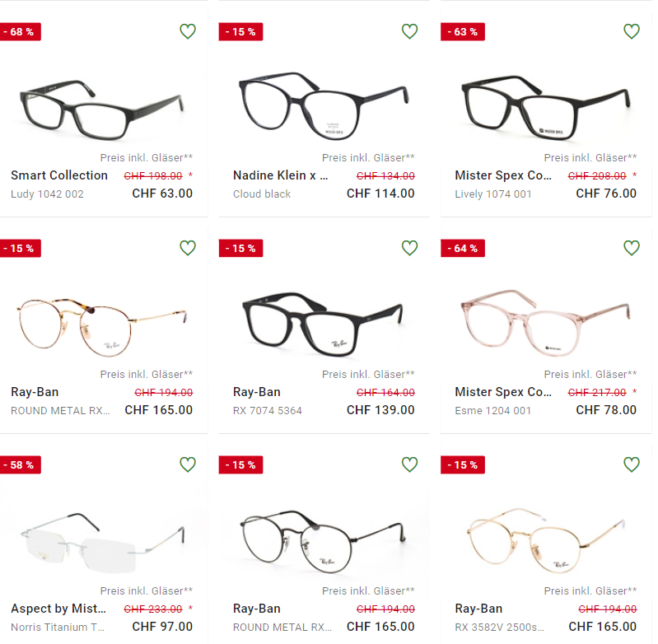
Task: Select the Ludy 1042 002 glasses image
Action: [x=102, y=110]
